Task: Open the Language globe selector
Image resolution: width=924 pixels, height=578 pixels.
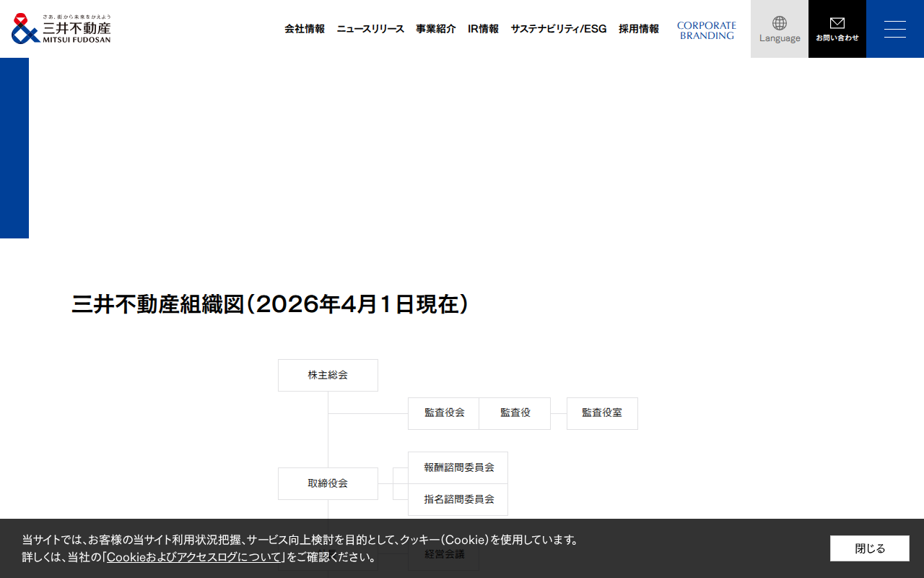Action: 780,29
